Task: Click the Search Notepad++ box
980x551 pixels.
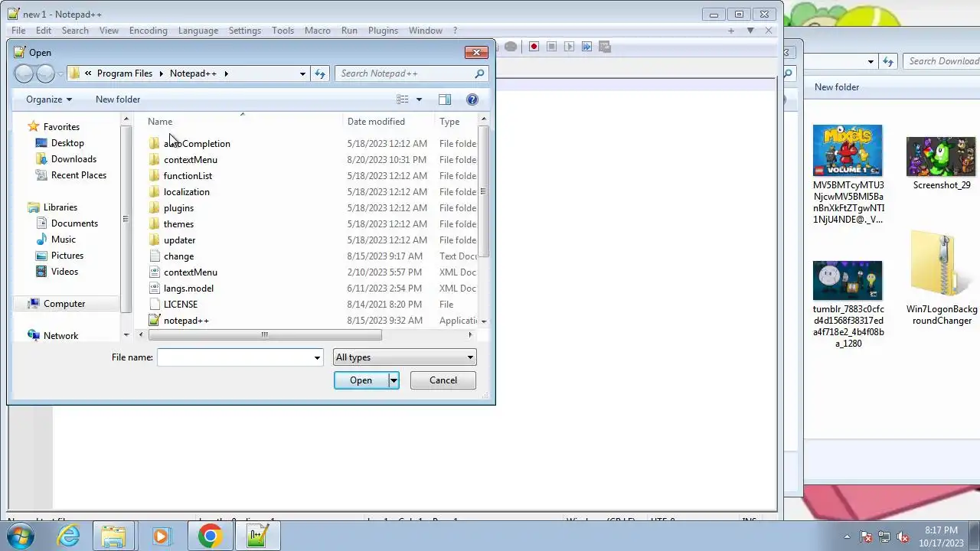Action: (x=404, y=73)
